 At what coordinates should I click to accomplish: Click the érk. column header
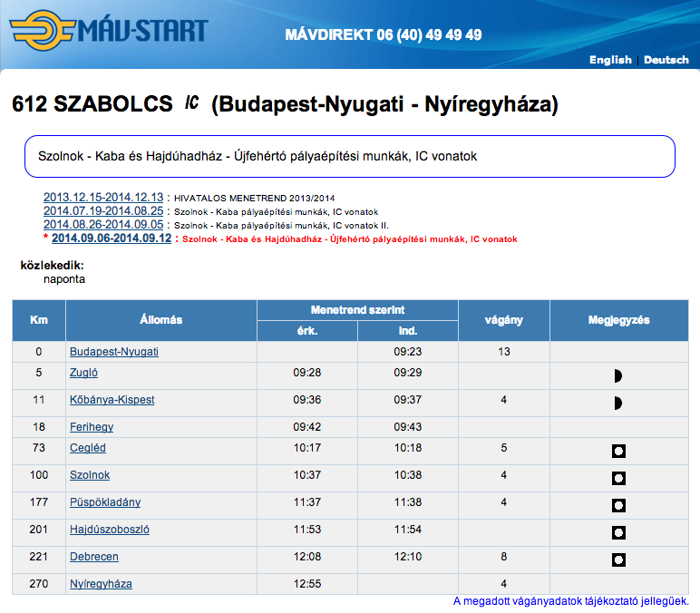point(307,331)
